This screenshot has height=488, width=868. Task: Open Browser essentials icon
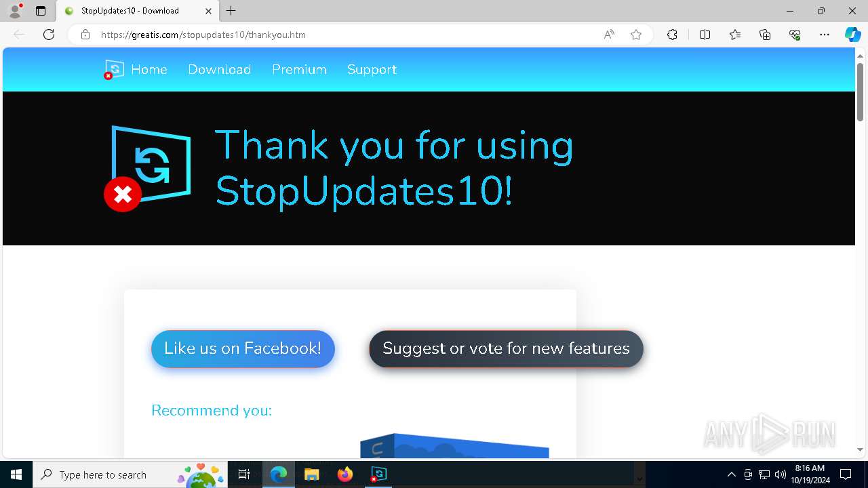[x=795, y=35]
